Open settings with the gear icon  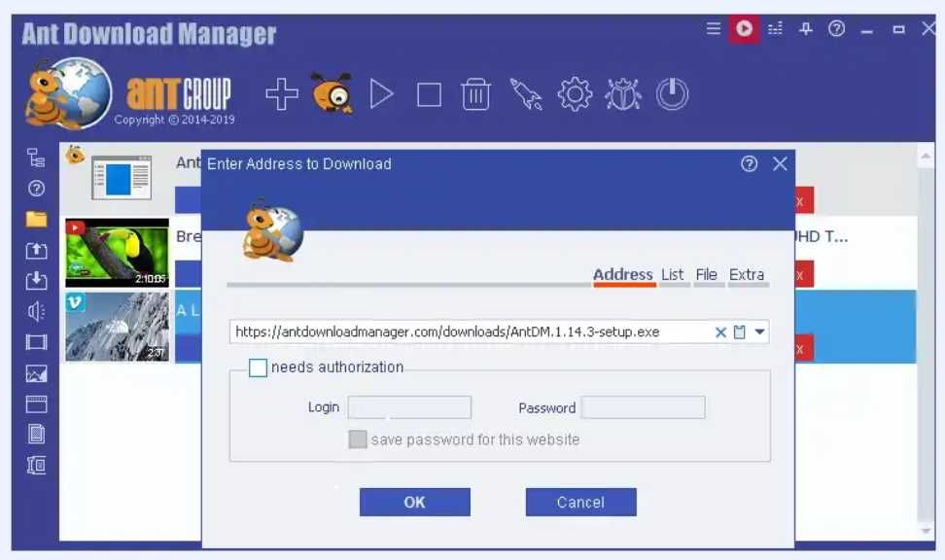pos(575,94)
